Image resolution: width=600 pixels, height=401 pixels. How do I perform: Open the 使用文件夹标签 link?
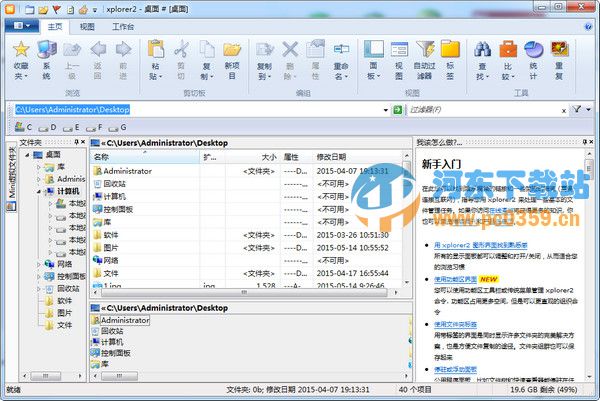pos(455,324)
